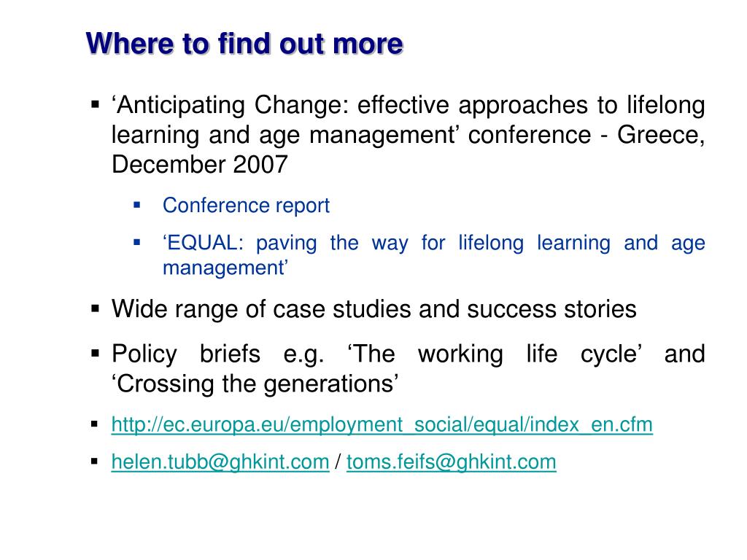Viewport: 747px width, 560px height.
Task: Click the word 'Greece' in first bullet
Action: (x=661, y=135)
